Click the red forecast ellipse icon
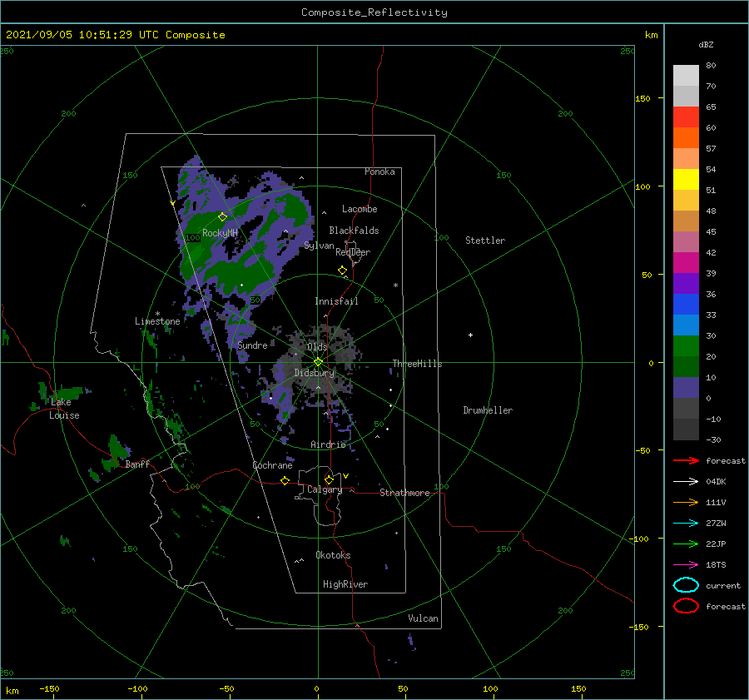Image resolution: width=749 pixels, height=700 pixels. point(686,606)
